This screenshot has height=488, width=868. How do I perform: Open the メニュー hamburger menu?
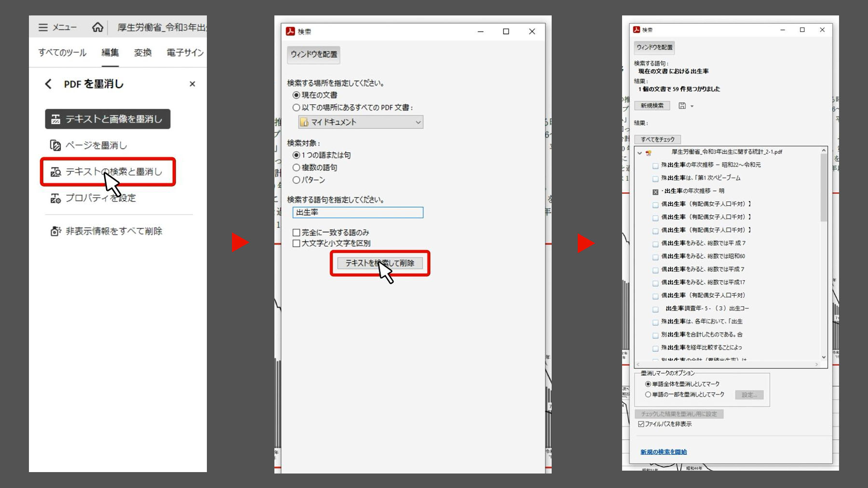coord(57,27)
